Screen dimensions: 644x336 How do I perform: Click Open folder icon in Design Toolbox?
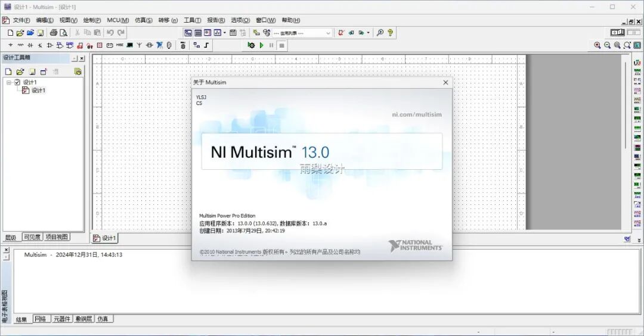point(20,72)
